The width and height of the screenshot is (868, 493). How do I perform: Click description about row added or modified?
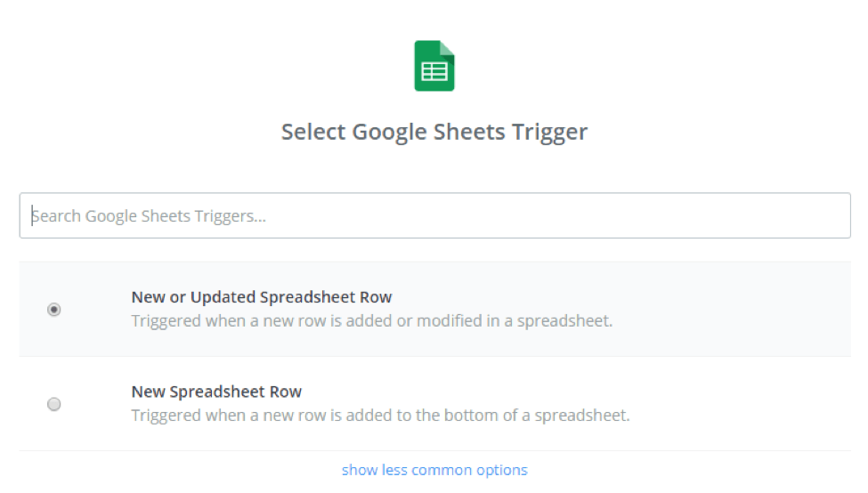point(372,321)
